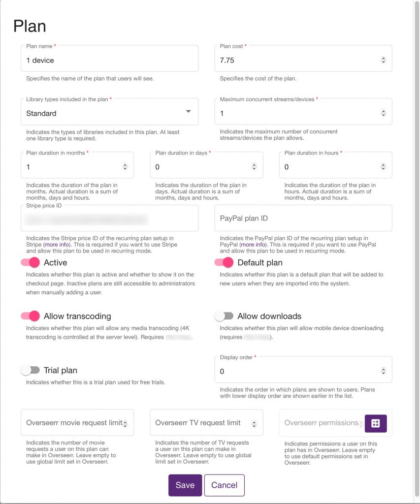The image size is (420, 504).
Task: Save the plan settings
Action: (185, 485)
